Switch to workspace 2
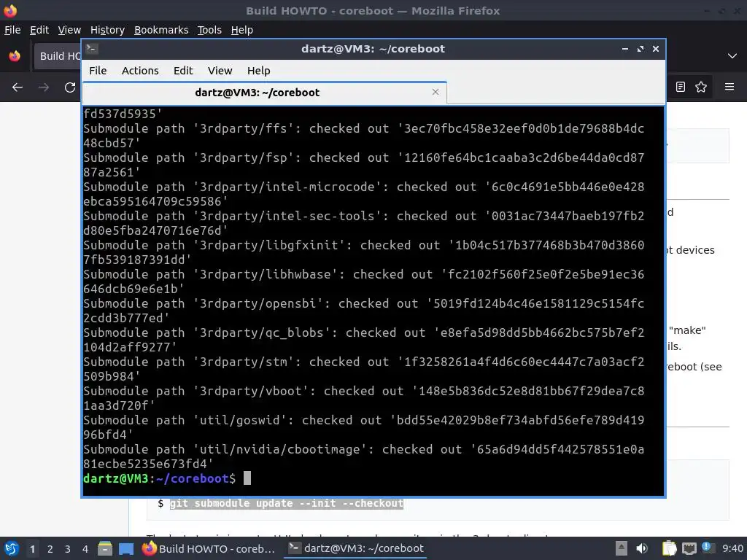The image size is (747, 560). click(x=50, y=549)
